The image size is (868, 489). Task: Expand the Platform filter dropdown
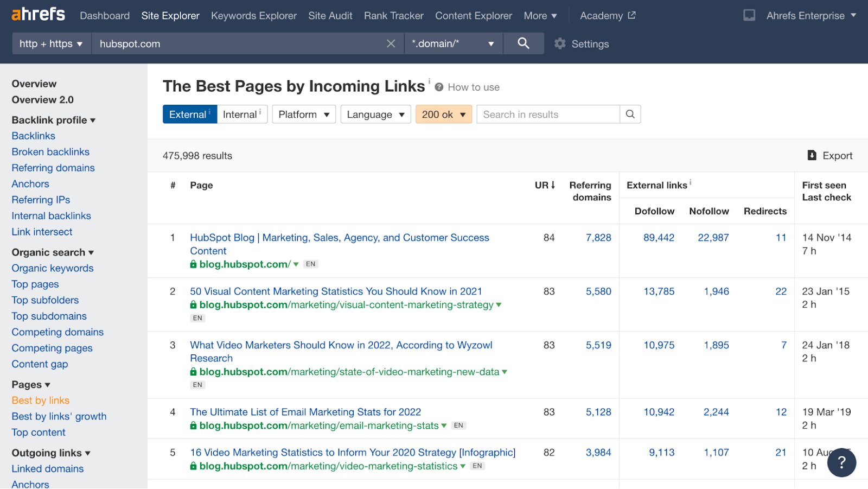pos(304,115)
